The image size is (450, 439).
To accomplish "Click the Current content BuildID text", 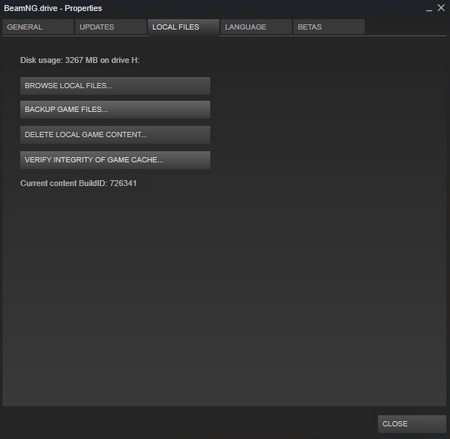I will coord(78,183).
